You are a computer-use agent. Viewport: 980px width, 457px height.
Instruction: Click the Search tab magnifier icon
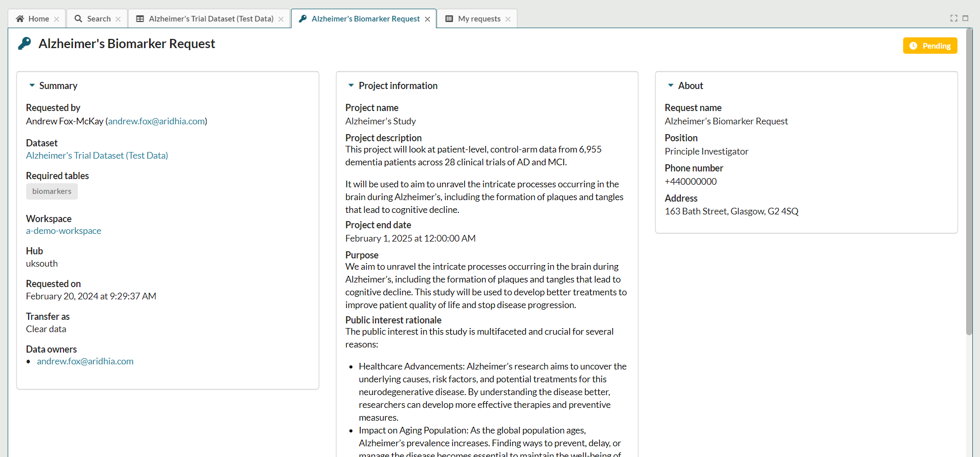pyautogui.click(x=78, y=19)
